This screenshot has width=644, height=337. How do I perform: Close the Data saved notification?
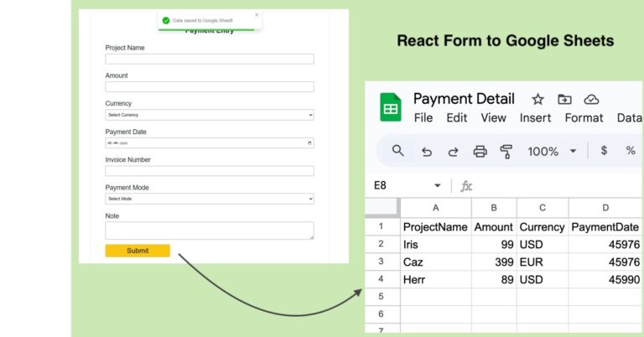[257, 15]
